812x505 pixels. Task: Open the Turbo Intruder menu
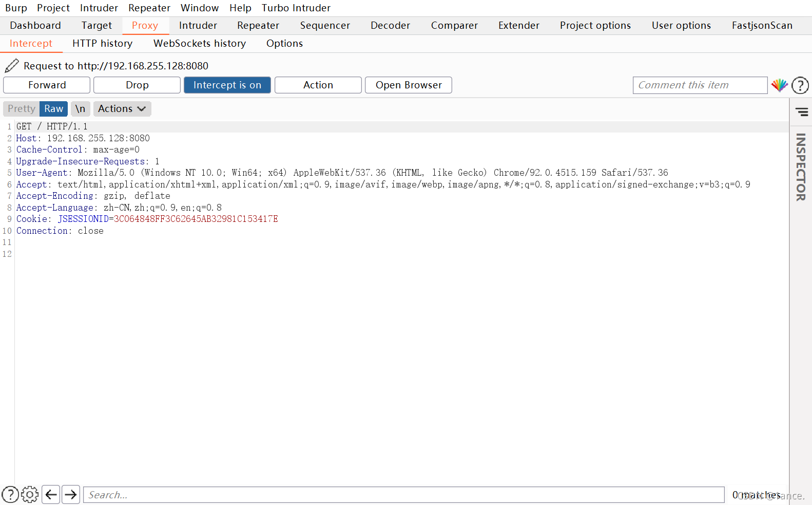click(296, 8)
